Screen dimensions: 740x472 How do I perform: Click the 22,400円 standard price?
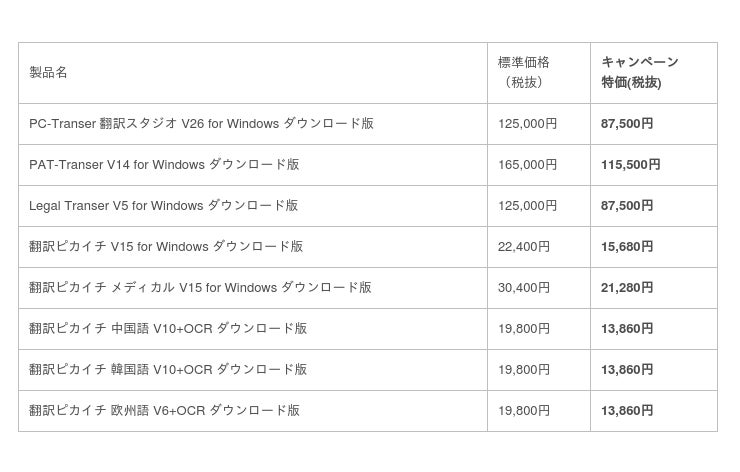click(x=524, y=247)
